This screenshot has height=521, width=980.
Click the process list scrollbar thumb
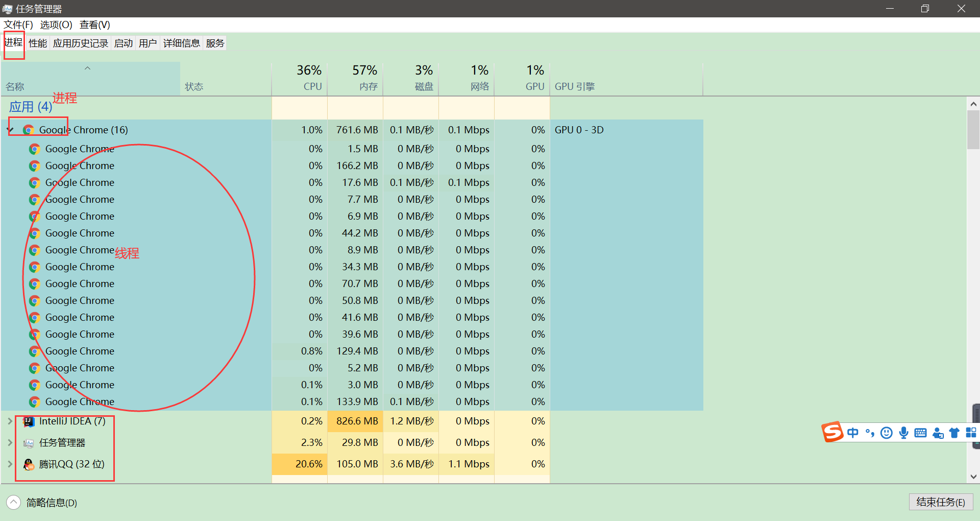click(x=973, y=130)
